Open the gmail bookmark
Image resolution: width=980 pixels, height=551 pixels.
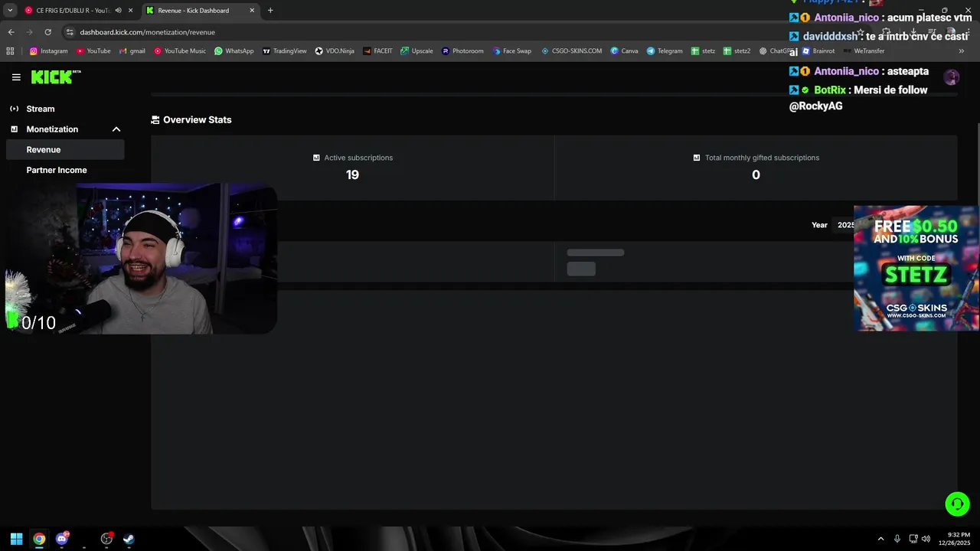132,51
